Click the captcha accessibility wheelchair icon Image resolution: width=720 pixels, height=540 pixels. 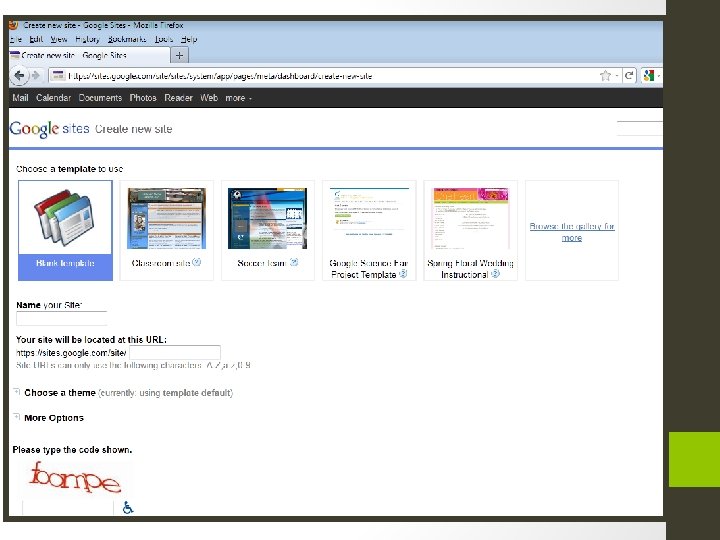point(128,507)
